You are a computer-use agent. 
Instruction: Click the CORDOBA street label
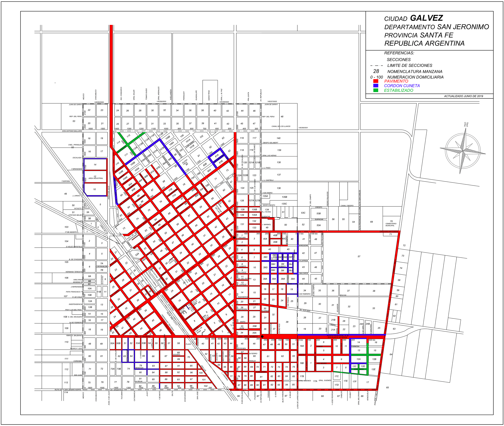(x=78, y=361)
